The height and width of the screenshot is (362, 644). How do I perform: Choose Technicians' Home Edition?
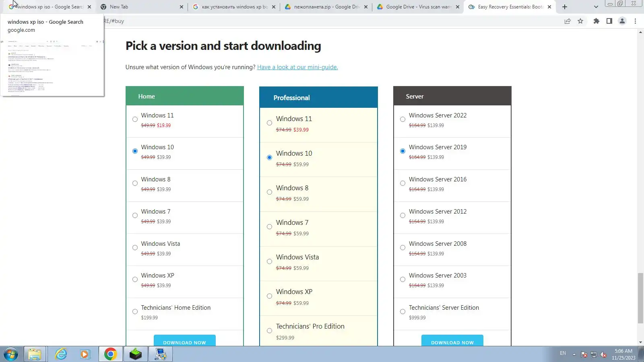coord(135,312)
